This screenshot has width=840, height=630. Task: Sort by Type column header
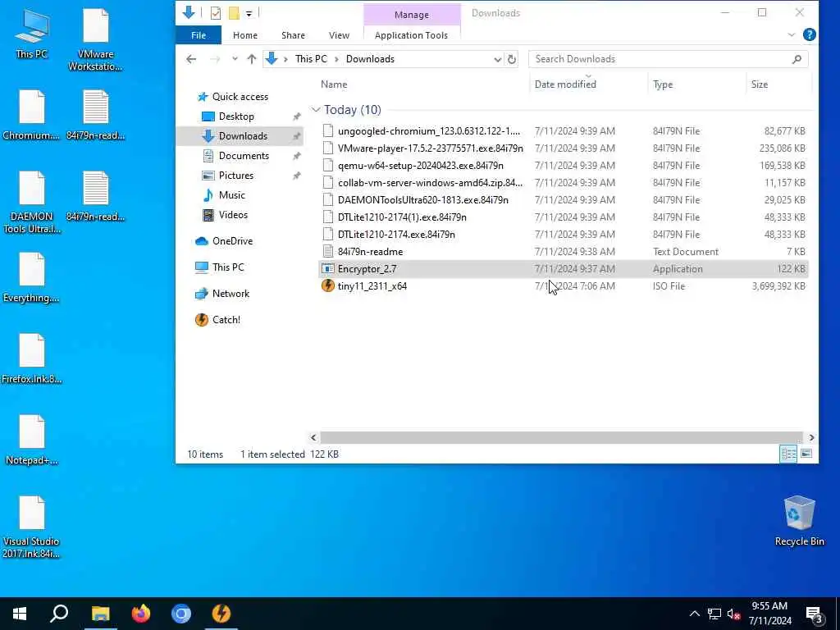pos(663,84)
